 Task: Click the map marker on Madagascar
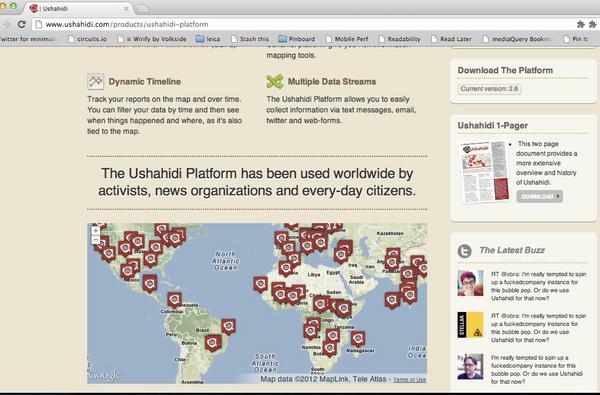pos(358,338)
